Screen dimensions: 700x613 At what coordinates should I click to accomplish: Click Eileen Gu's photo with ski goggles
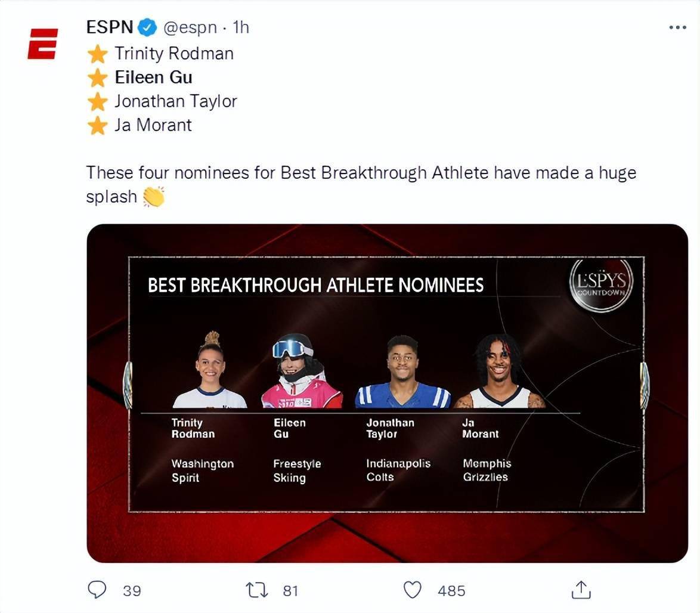tap(300, 371)
